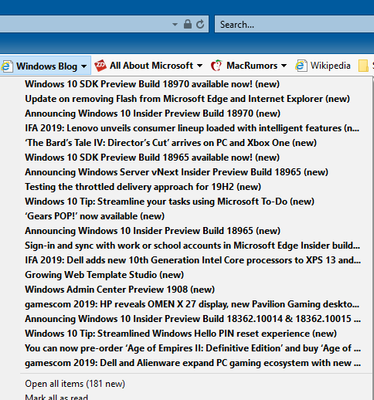
Task: Open the address bar autocomplete dropdown arrow
Action: click(175, 24)
